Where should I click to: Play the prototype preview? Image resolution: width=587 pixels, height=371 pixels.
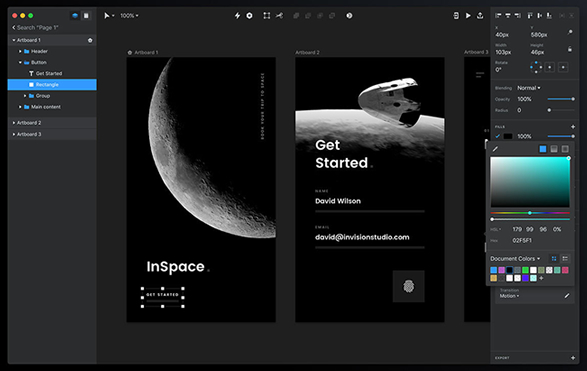coord(468,16)
